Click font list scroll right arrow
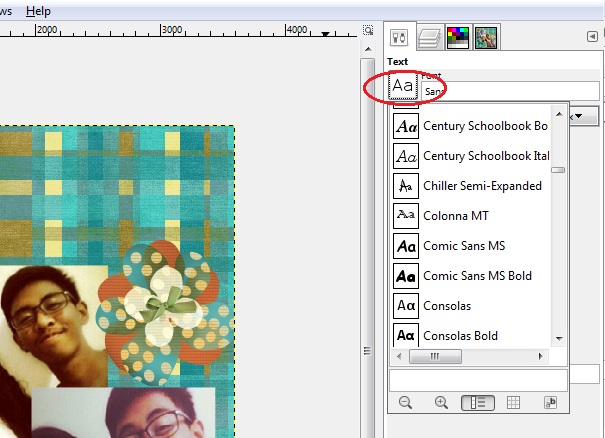Viewport: 605px width, 438px height. click(x=541, y=356)
